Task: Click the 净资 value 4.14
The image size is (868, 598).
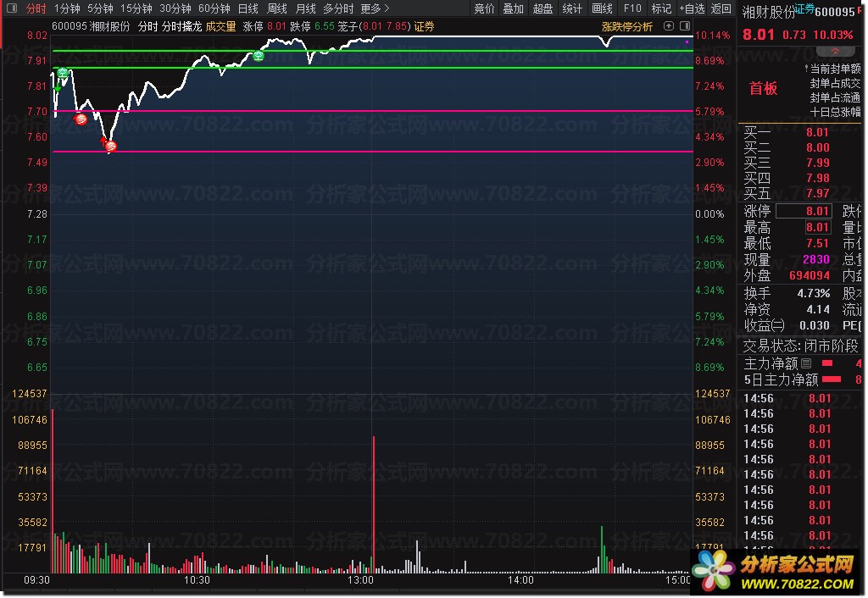Action: coord(818,309)
